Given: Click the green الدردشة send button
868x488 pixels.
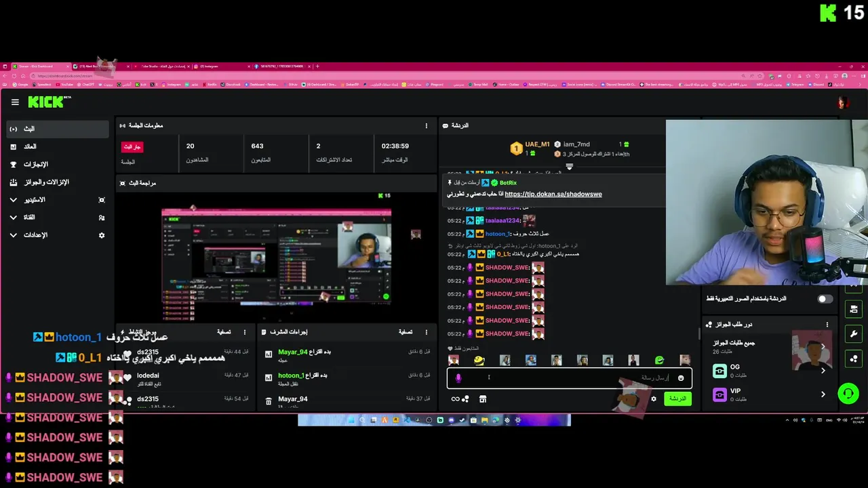Looking at the screenshot, I should 677,399.
